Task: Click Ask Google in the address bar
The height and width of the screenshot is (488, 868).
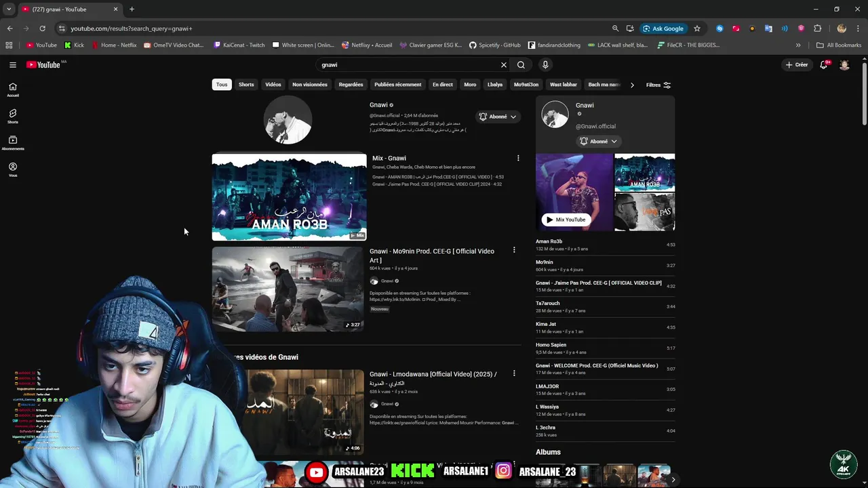Action: click(x=663, y=28)
